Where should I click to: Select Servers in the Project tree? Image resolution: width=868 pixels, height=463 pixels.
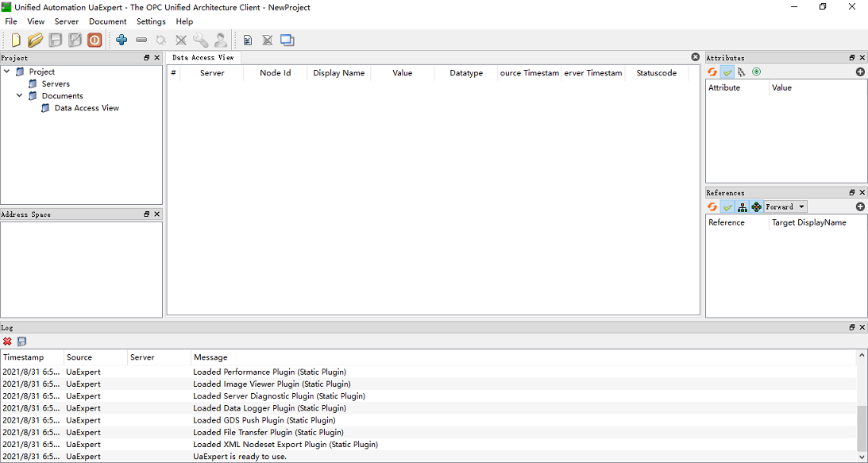(x=56, y=83)
